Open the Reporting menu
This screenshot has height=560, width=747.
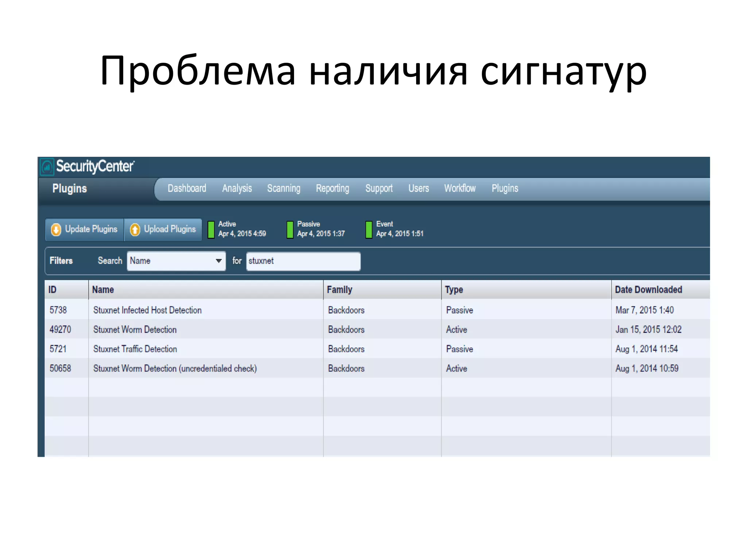coord(332,188)
